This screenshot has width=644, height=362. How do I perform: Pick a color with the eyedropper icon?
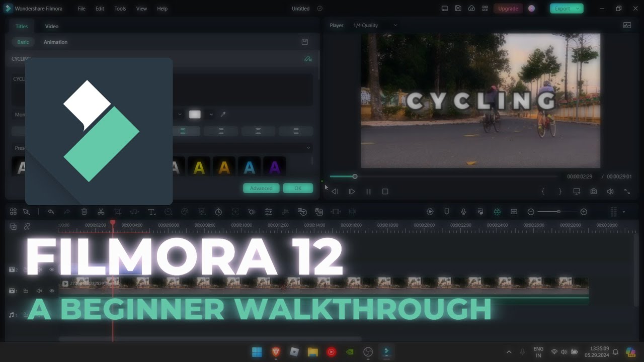223,115
